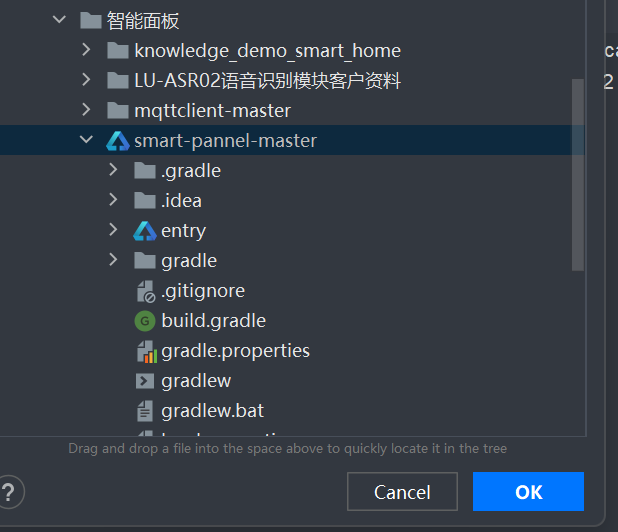
Task: Click the .gitignore file icon
Action: point(145,291)
